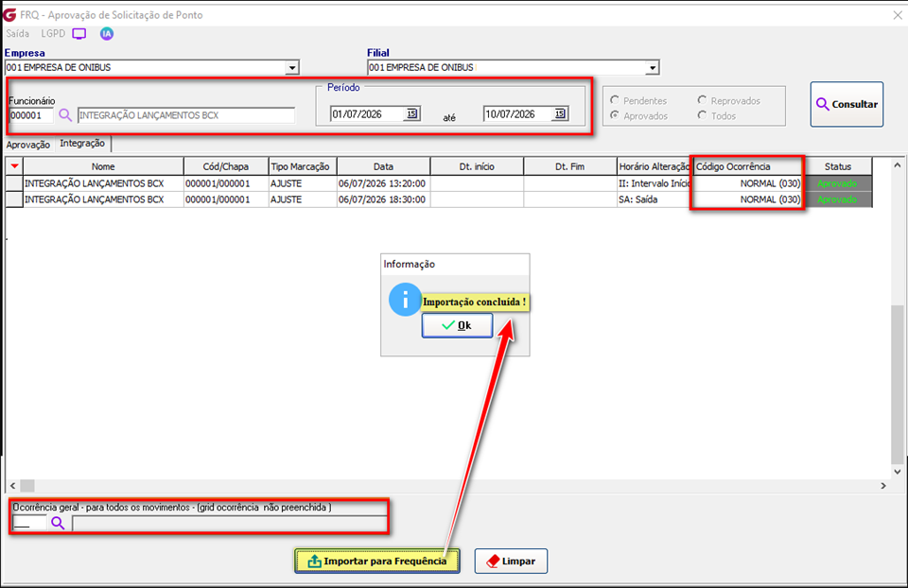
Task: Switch to the Integração tab
Action: pos(82,143)
